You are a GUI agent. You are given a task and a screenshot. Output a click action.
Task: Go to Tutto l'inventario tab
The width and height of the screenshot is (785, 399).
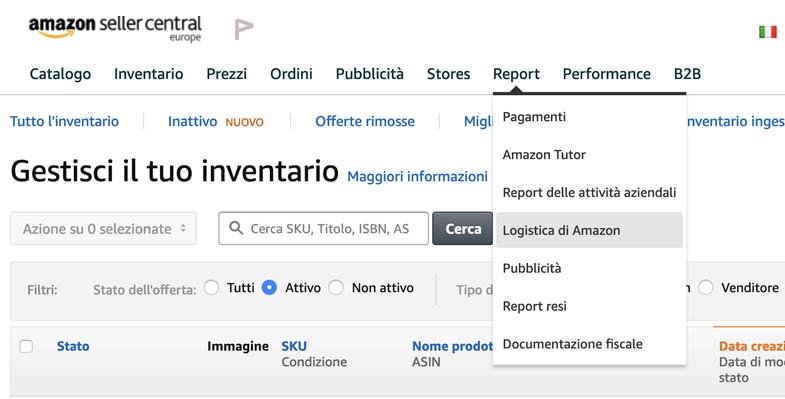coord(65,121)
